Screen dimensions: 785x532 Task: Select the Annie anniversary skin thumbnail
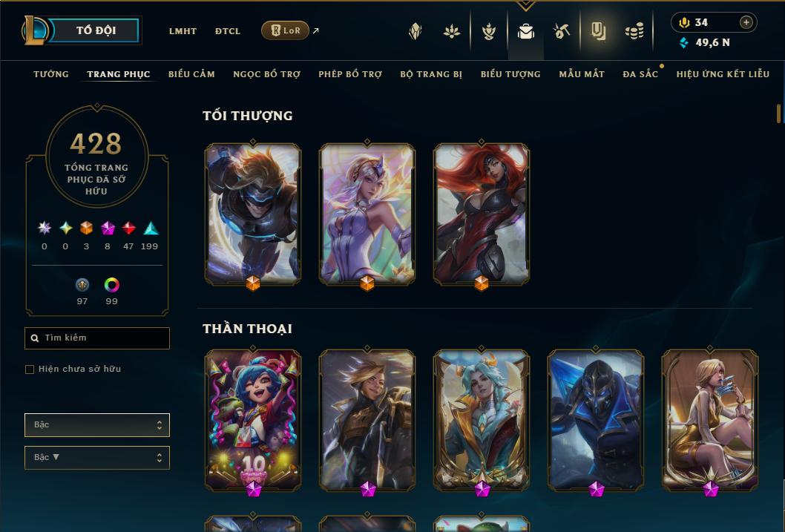253,421
